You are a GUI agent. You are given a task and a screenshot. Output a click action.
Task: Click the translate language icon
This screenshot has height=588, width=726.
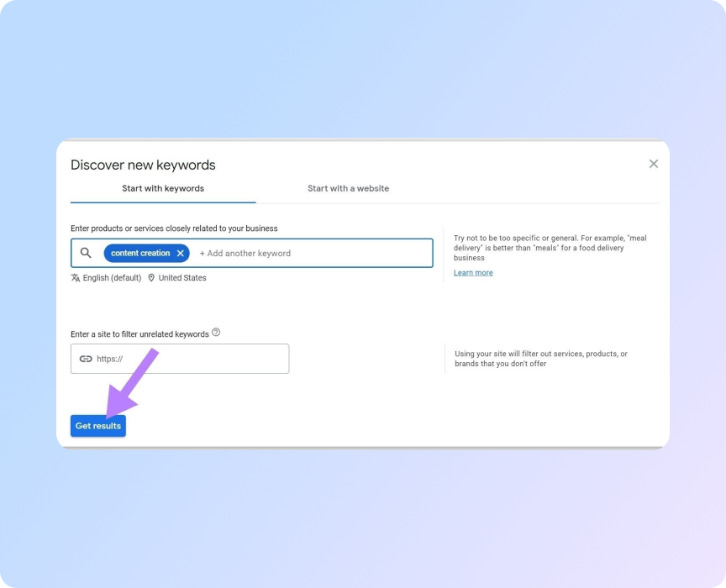pyautogui.click(x=76, y=278)
